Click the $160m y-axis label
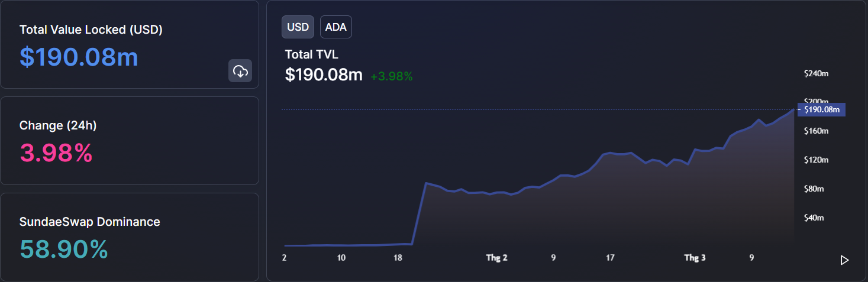The image size is (868, 282). coord(816,131)
